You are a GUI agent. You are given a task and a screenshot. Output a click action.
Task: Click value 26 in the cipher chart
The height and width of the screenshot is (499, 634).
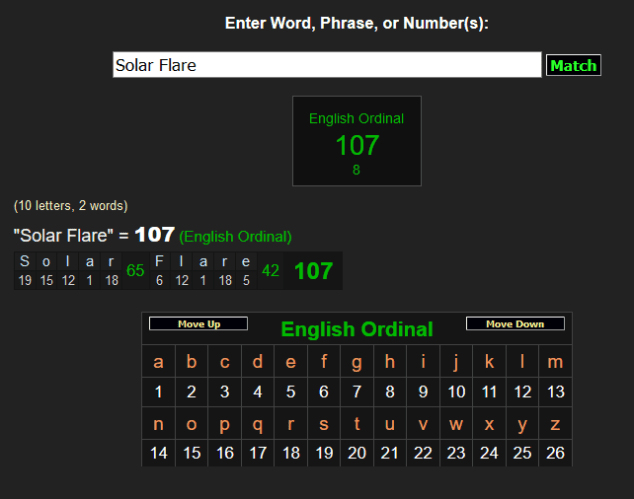555,453
